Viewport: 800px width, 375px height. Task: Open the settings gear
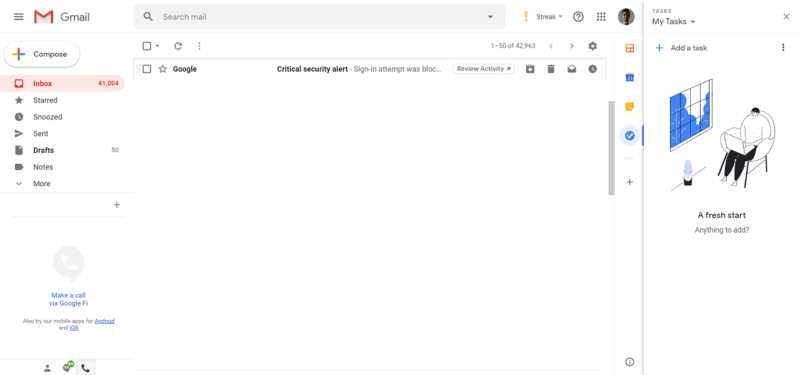592,46
